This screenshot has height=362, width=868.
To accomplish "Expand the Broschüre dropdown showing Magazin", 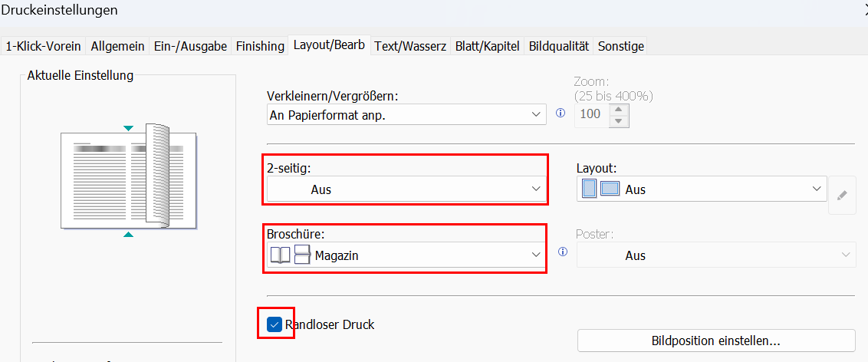I will coord(406,255).
